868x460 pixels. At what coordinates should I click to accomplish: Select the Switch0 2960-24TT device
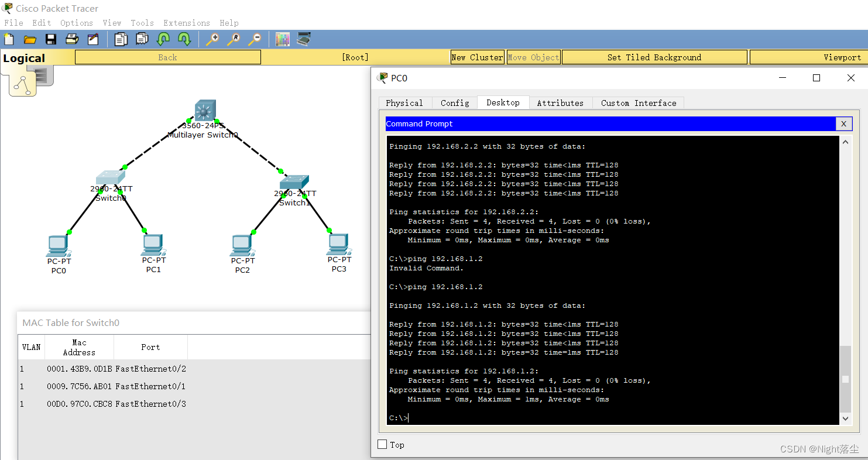[x=110, y=177]
